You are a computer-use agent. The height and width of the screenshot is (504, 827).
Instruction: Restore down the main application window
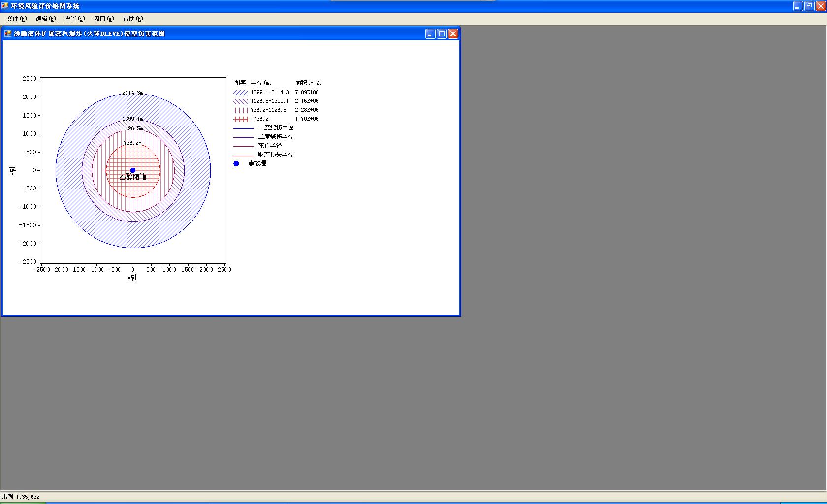click(x=809, y=6)
